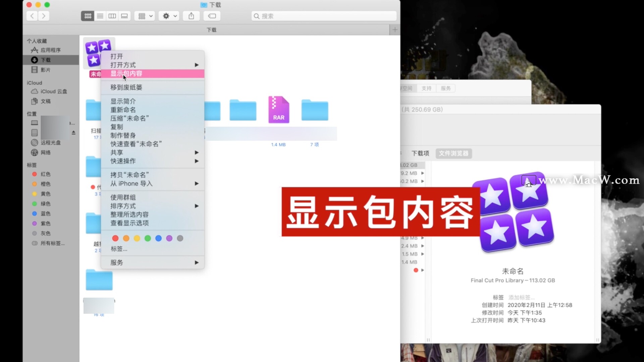
Task: Open the RAR archive file
Action: [x=278, y=110]
